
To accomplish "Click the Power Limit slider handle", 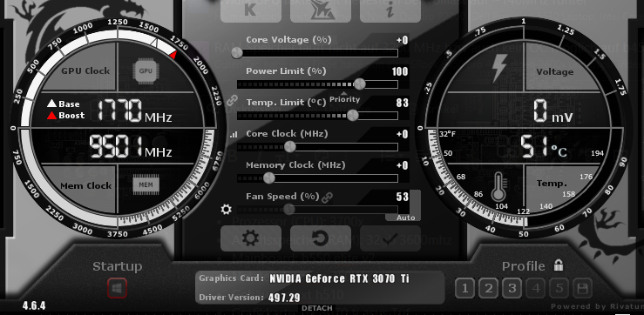I will coord(359,84).
